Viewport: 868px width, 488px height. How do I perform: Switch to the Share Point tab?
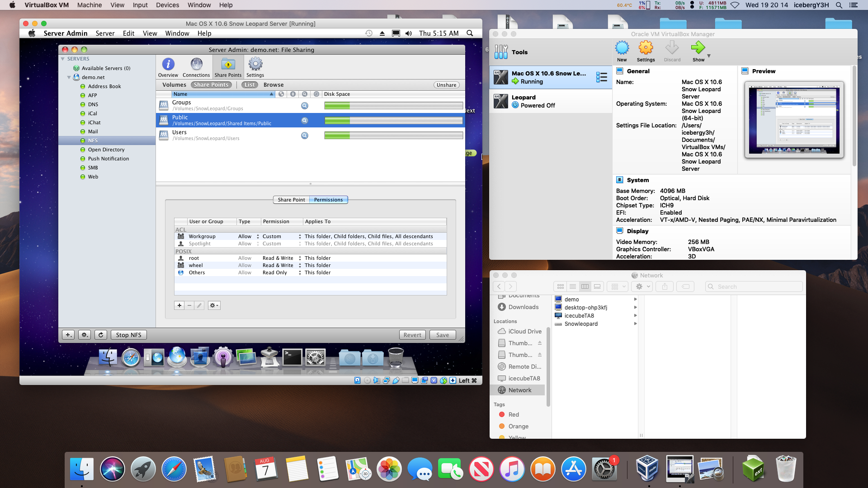coord(291,200)
